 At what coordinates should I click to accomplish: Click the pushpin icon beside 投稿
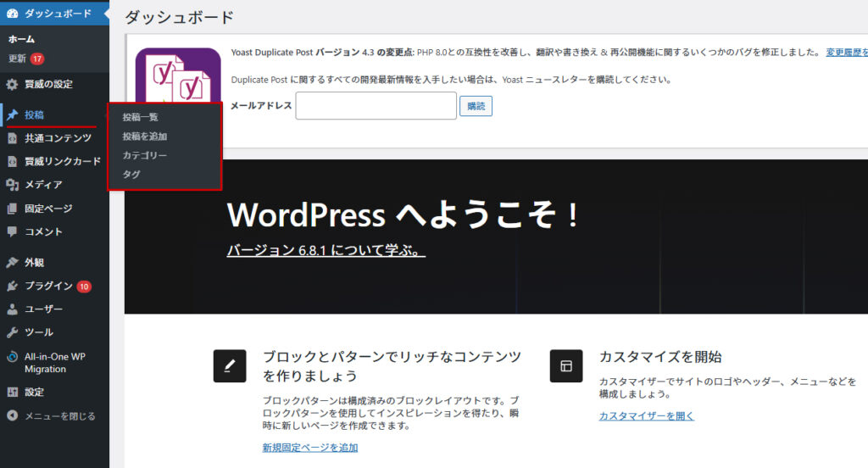13,114
